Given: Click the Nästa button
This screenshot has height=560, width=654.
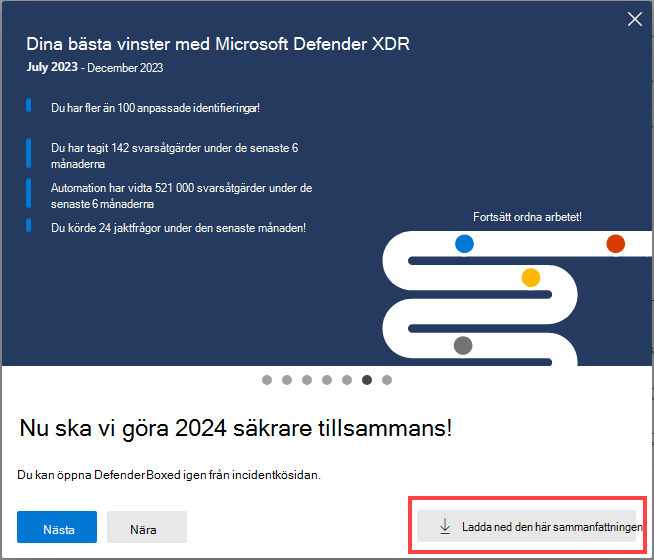Looking at the screenshot, I should click(57, 527).
